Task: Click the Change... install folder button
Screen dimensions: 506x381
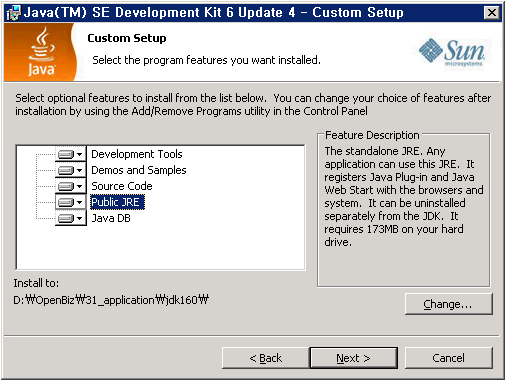Action: [448, 304]
